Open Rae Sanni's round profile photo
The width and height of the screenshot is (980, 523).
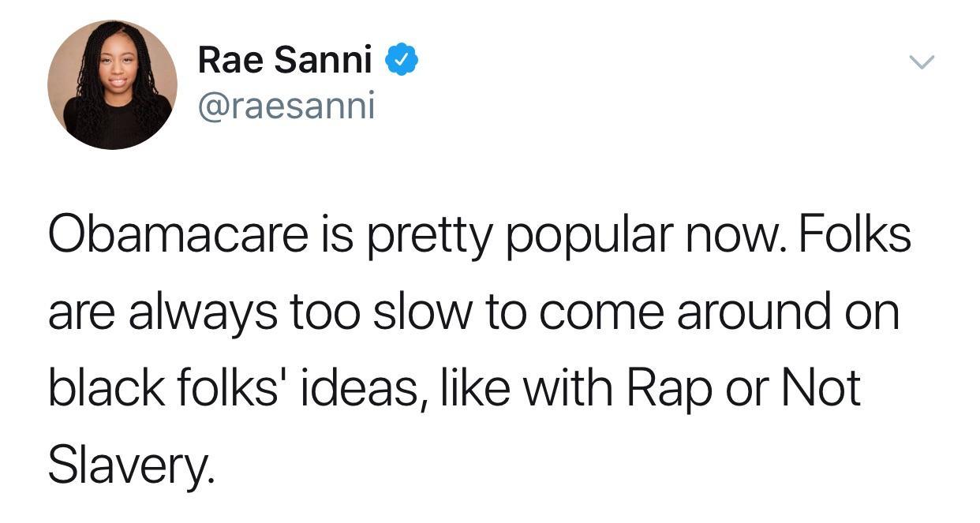[112, 84]
